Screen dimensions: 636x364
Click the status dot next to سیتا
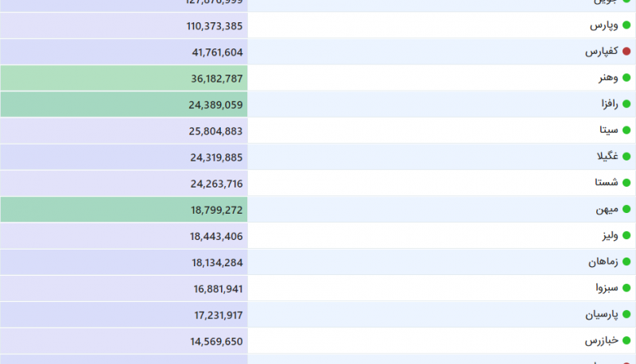tap(626, 130)
